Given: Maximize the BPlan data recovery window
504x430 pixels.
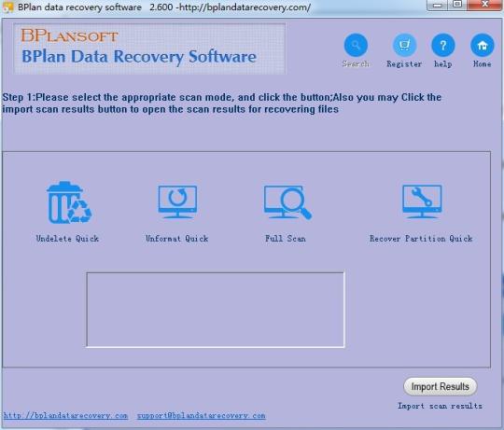Looking at the screenshot, I should point(457,5).
